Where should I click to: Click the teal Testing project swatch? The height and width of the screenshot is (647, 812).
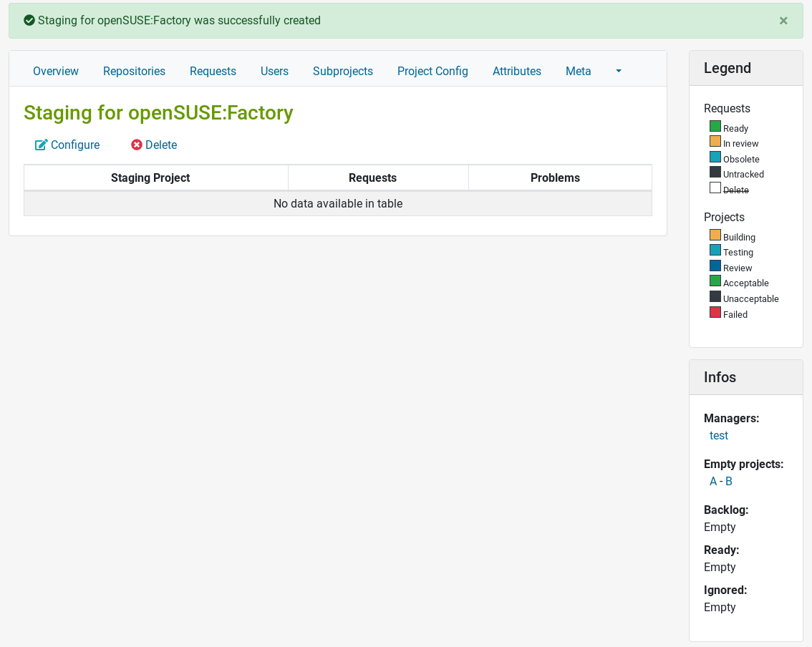click(x=715, y=250)
